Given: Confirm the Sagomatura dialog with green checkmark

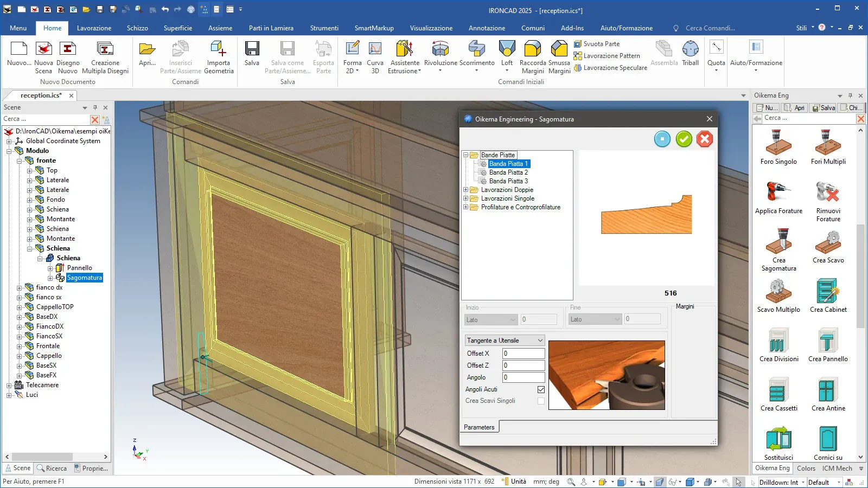Looking at the screenshot, I should (x=684, y=139).
